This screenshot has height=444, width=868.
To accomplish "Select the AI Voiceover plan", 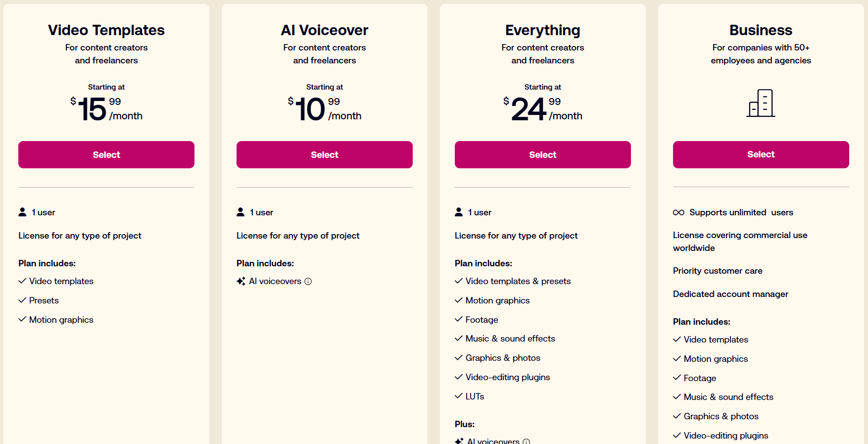I will (x=325, y=155).
